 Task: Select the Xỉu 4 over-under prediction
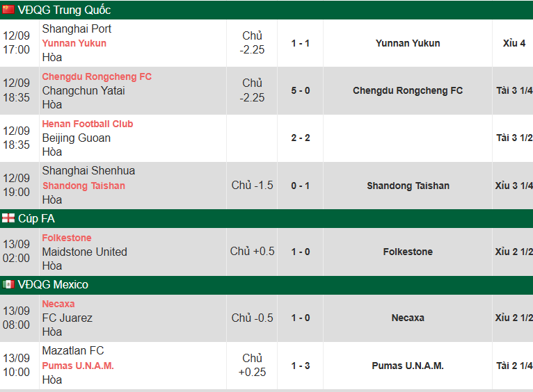(514, 43)
